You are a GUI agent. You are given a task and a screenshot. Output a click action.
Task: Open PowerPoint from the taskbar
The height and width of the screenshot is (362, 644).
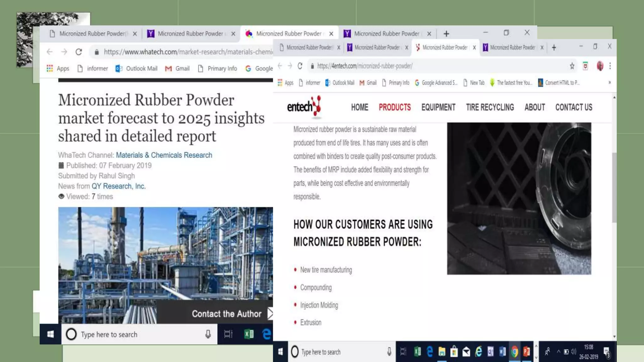(527, 352)
